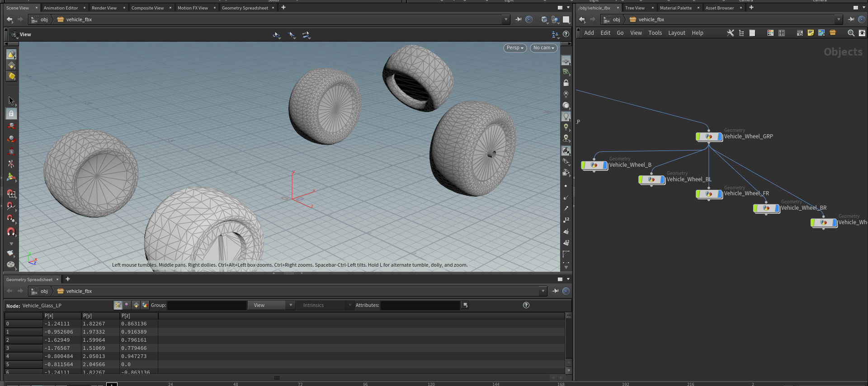Toggle reference plane grid display icon
The image size is (868, 386).
[x=566, y=61]
